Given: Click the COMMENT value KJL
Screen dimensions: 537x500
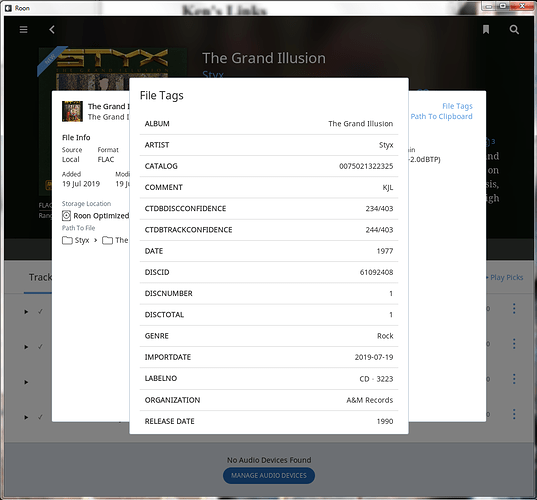Looking at the screenshot, I should 388,188.
